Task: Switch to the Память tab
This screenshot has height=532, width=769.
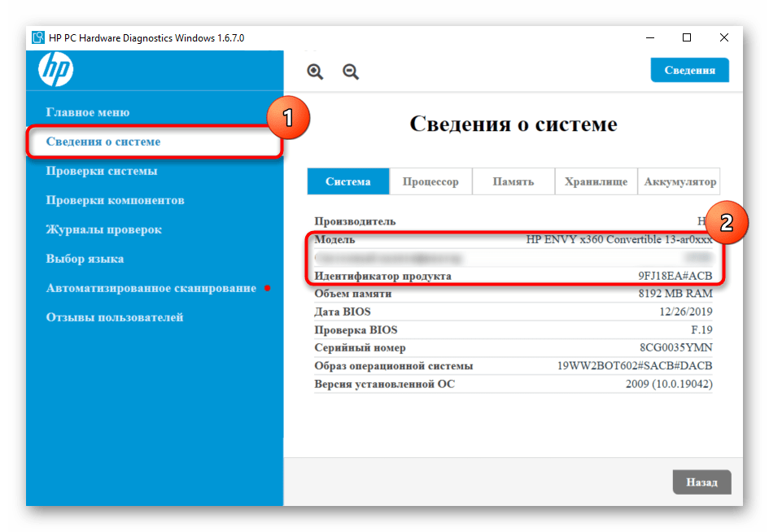Action: pyautogui.click(x=513, y=181)
